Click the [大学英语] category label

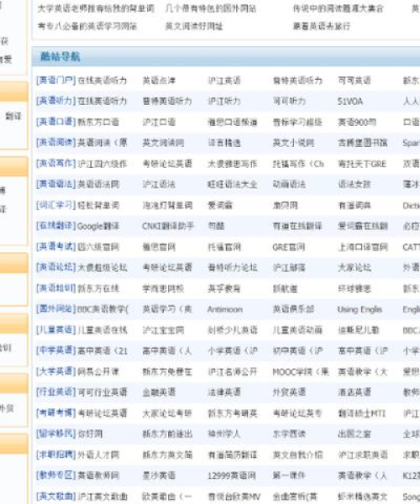click(56, 371)
